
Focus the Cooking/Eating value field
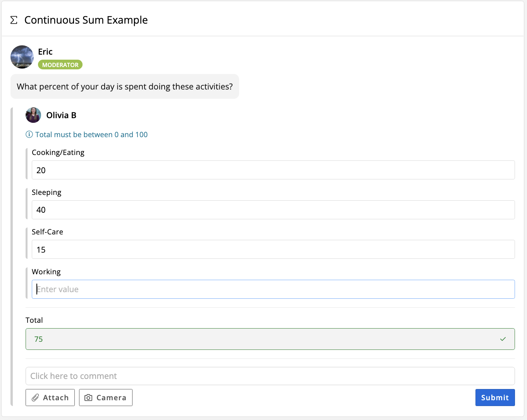tap(273, 170)
